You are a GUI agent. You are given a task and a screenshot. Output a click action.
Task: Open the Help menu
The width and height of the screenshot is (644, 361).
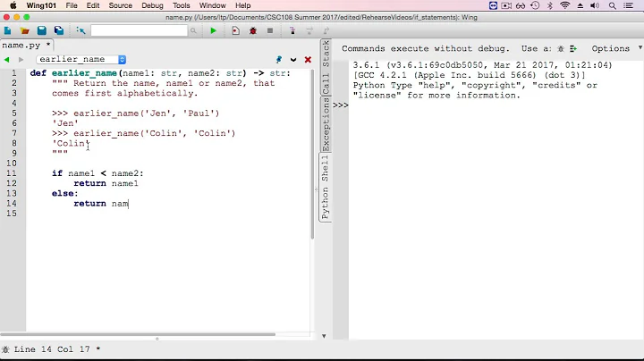(242, 5)
